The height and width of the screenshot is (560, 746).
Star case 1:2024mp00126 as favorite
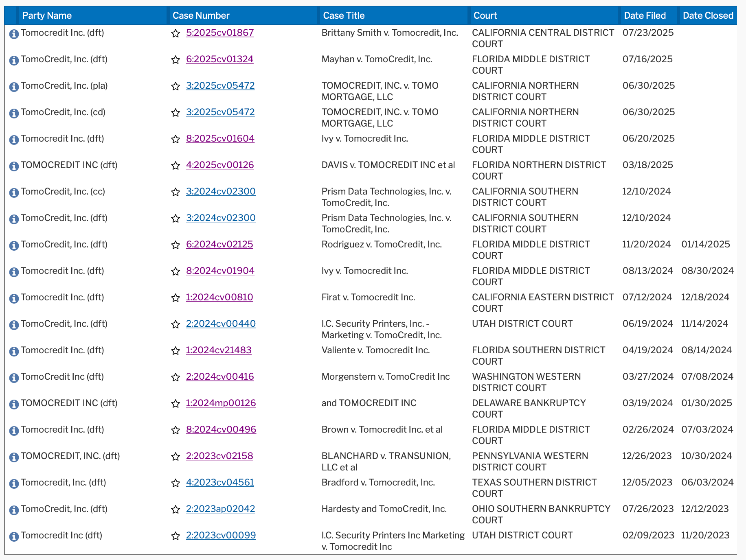point(176,404)
